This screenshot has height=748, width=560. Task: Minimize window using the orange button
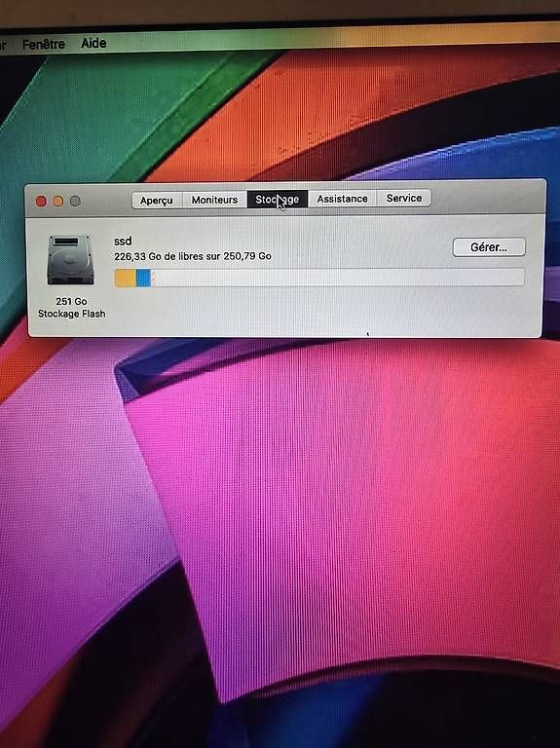[58, 202]
